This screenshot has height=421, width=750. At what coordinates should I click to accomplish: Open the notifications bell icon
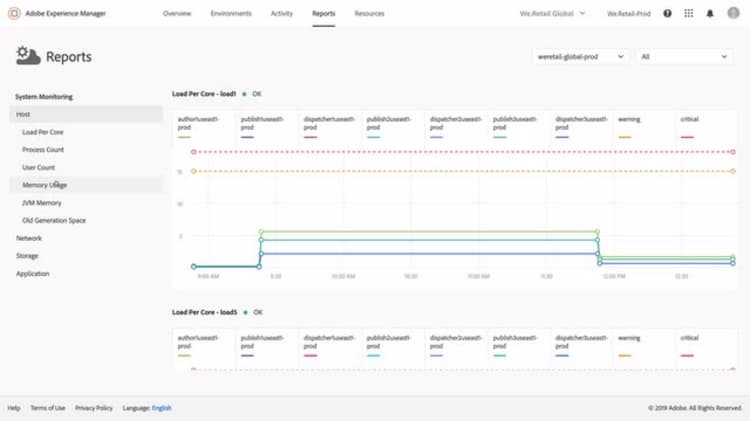[x=710, y=13]
